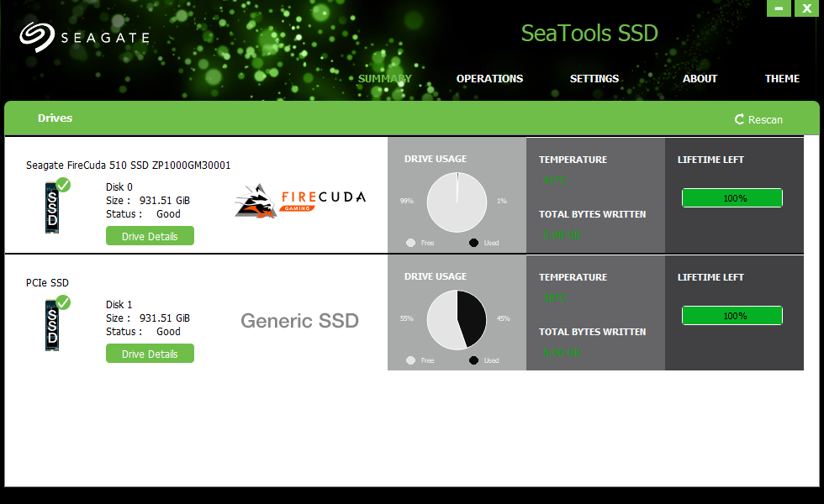Click the Disk 1 Status Good text
The image size is (824, 504).
[x=143, y=332]
